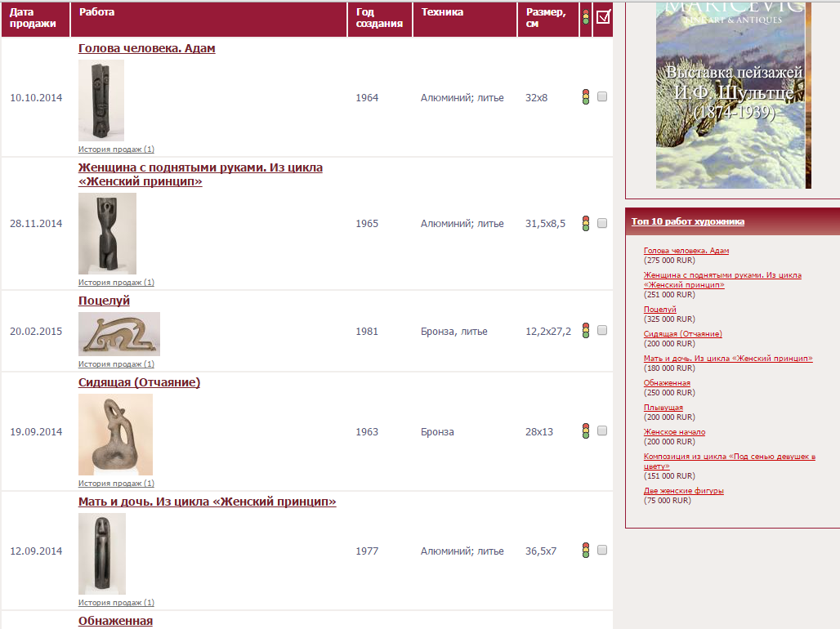The image size is (840, 629).
Task: Open 'Плывущая' link in Top 10 list
Action: tap(663, 408)
